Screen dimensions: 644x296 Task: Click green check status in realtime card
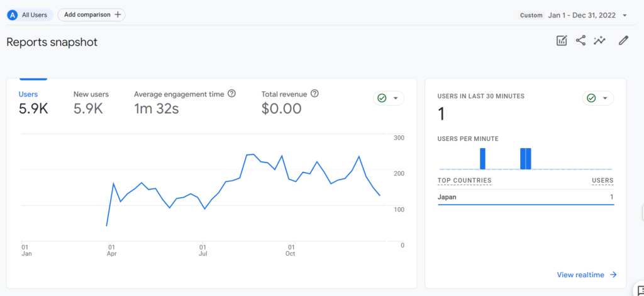pyautogui.click(x=591, y=98)
